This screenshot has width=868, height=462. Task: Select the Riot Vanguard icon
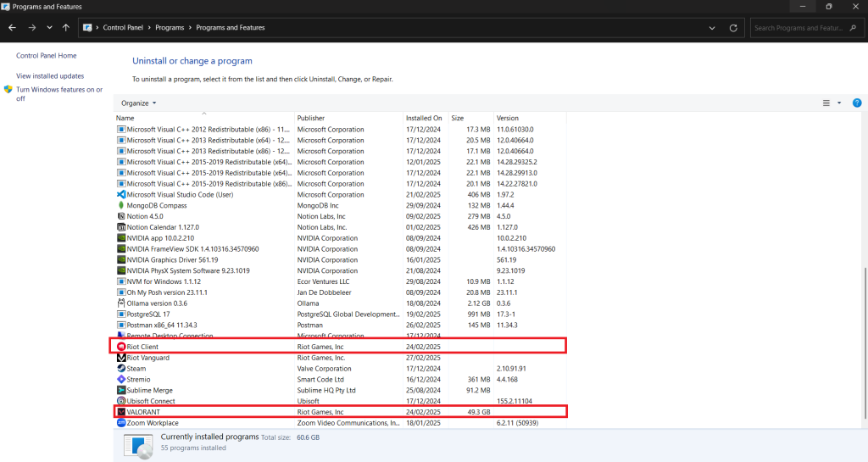(x=121, y=358)
